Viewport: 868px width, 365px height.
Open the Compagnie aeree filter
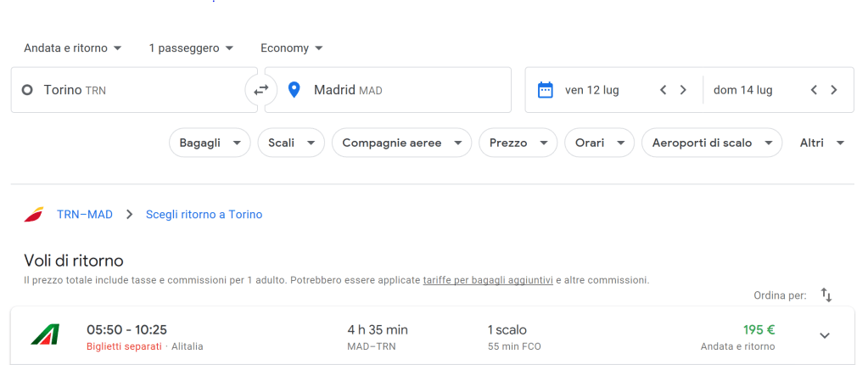click(401, 143)
